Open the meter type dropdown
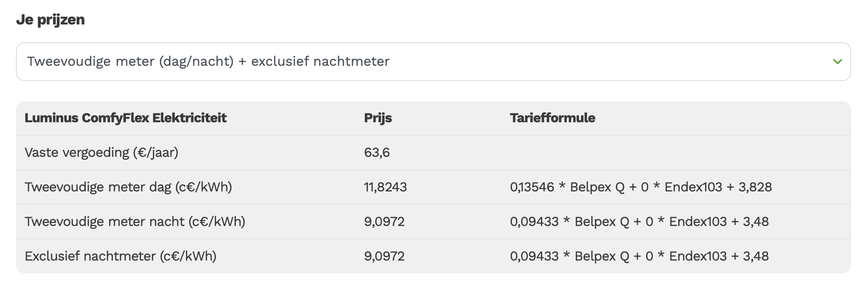This screenshot has width=868, height=285. pos(433,62)
